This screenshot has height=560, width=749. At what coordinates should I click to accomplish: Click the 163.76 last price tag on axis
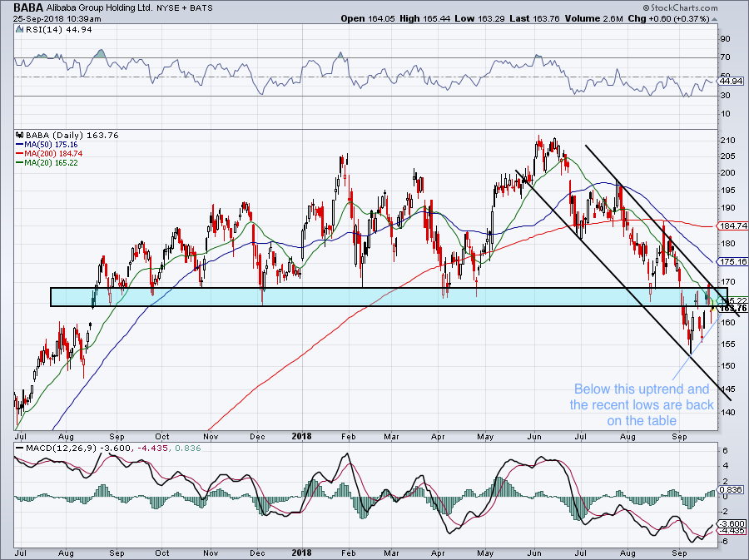pyautogui.click(x=734, y=309)
